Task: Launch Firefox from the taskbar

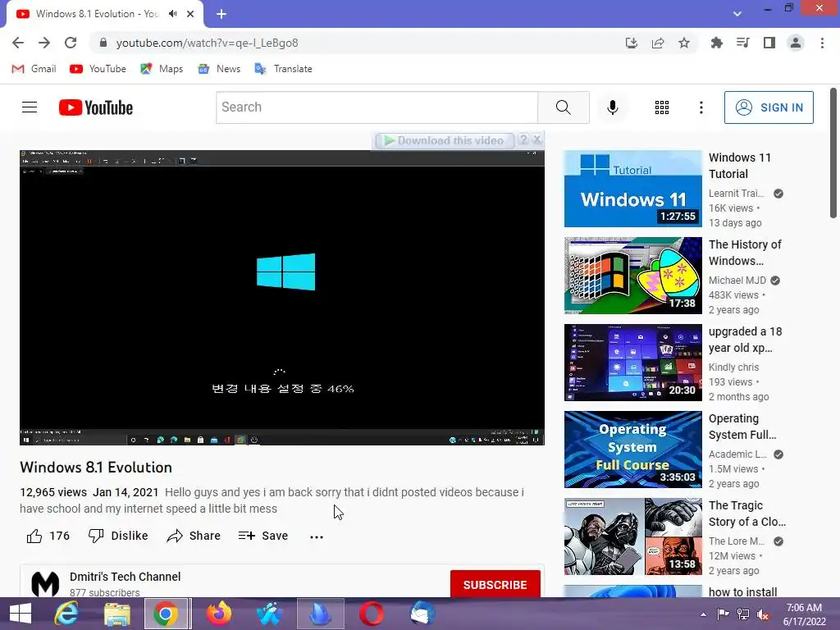Action: point(219,614)
